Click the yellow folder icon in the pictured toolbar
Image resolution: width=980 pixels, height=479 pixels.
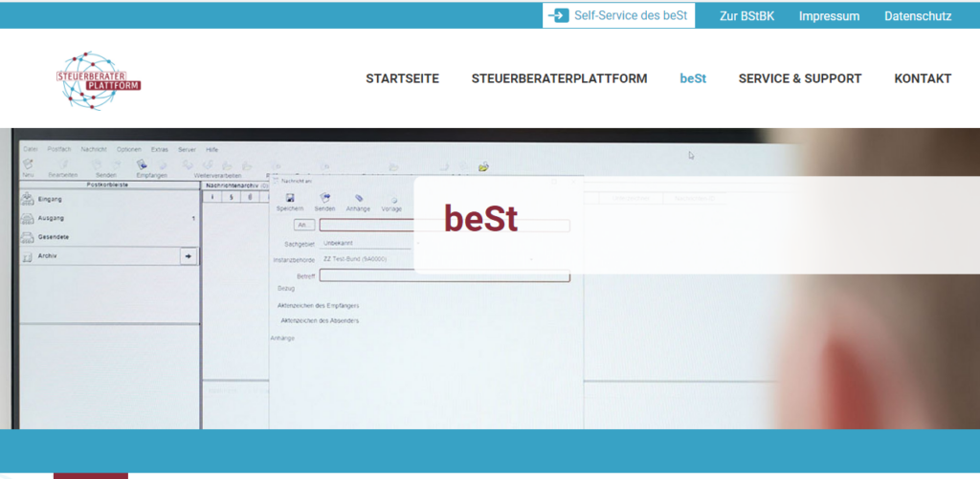(483, 166)
